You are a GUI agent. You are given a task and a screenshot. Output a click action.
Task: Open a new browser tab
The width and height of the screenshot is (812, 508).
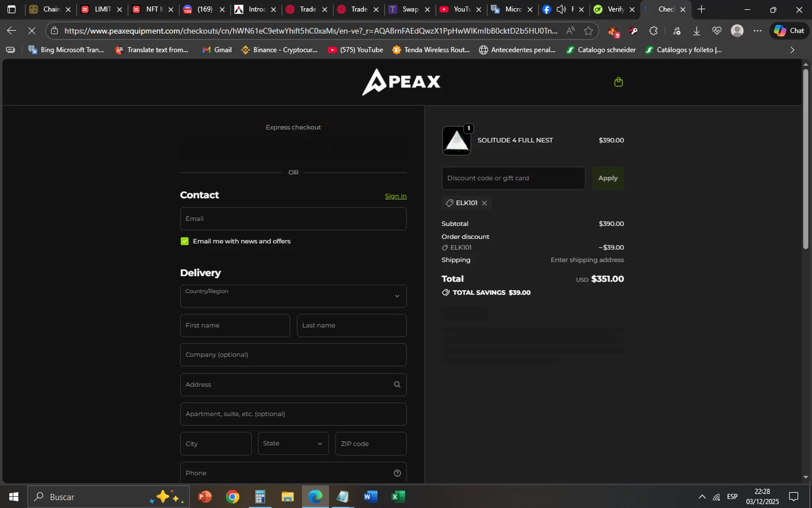click(x=702, y=9)
